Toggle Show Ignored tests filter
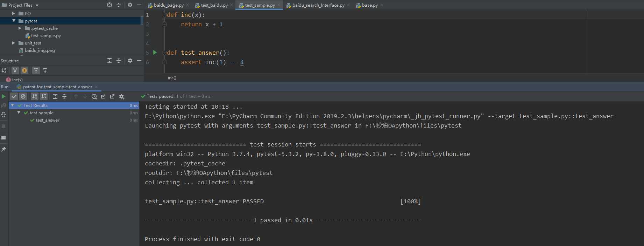 pyautogui.click(x=23, y=97)
